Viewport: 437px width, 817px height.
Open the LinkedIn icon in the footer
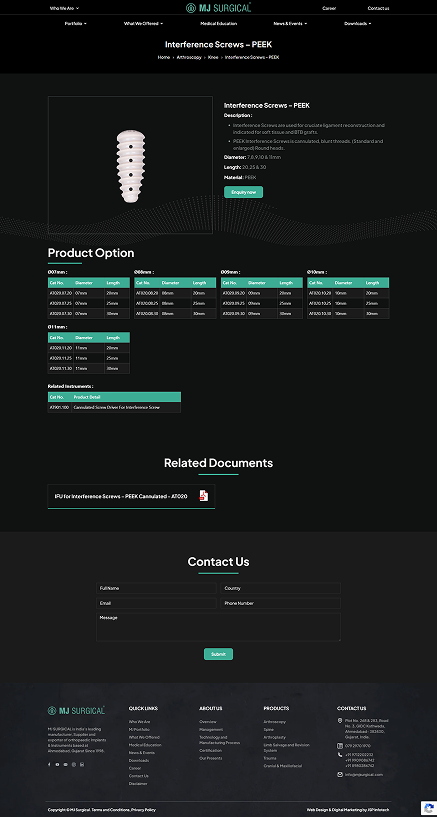pos(82,764)
